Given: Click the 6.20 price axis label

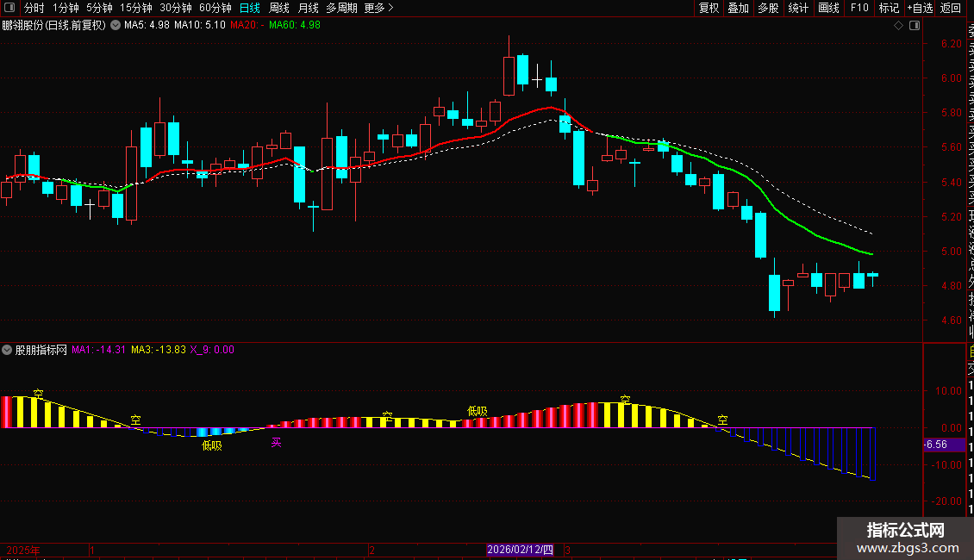Looking at the screenshot, I should [x=951, y=43].
